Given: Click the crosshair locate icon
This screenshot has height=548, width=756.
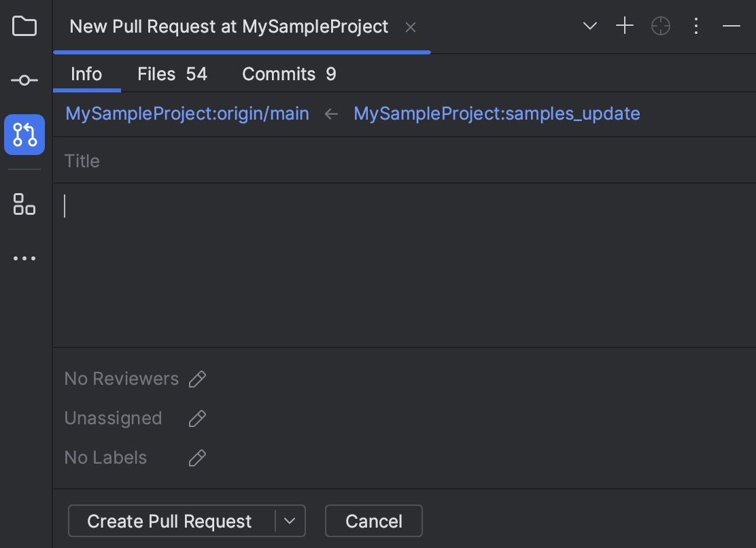Looking at the screenshot, I should [x=660, y=27].
